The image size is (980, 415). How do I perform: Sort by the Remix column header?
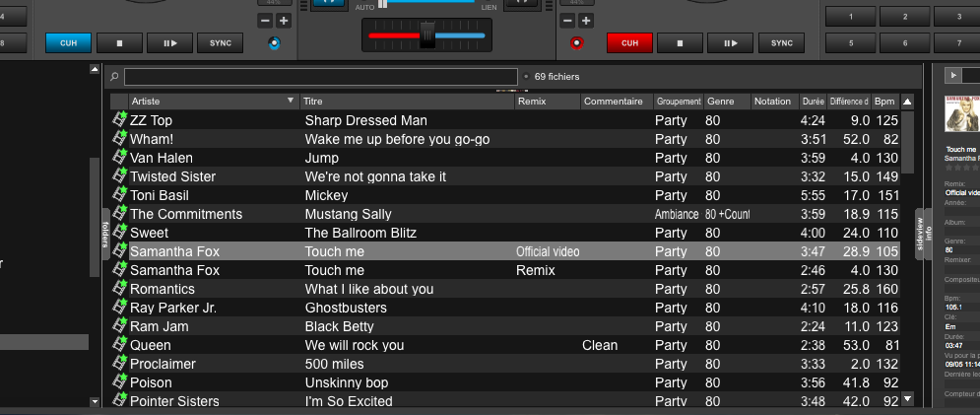pos(547,102)
